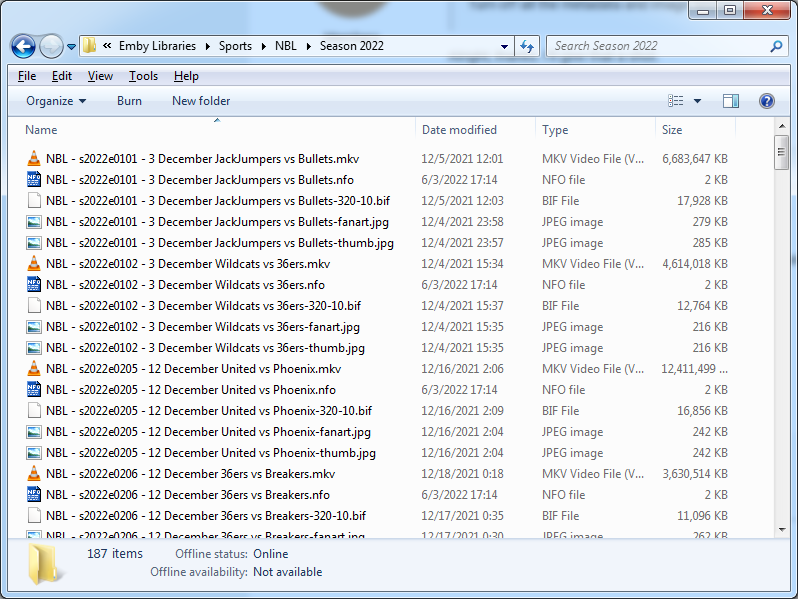Open the View menu

tap(100, 76)
